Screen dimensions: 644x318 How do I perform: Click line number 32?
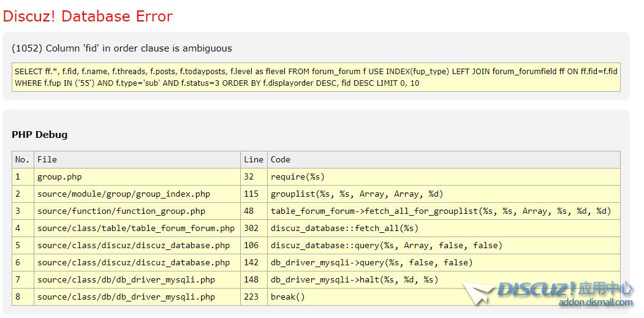point(254,176)
